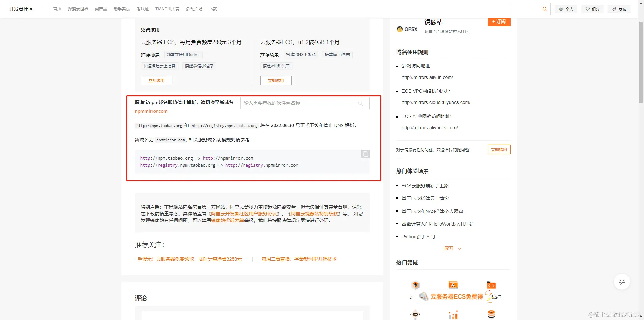The height and width of the screenshot is (320, 644).
Task: Open 函数计算入门-HelloWorld应用开发 scenario
Action: (x=437, y=224)
